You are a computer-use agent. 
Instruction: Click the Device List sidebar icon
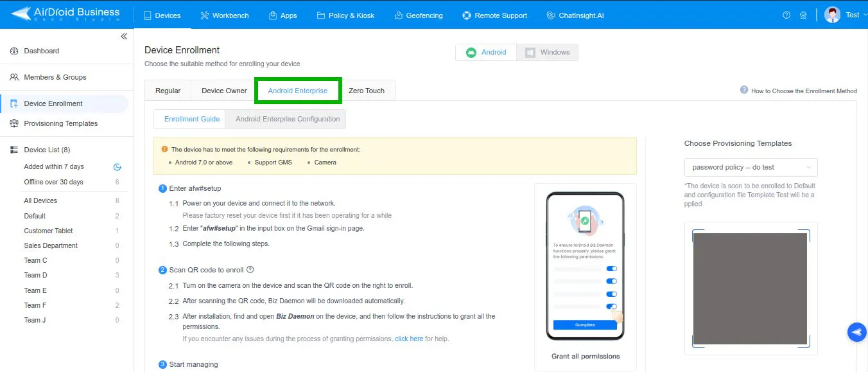(14, 150)
